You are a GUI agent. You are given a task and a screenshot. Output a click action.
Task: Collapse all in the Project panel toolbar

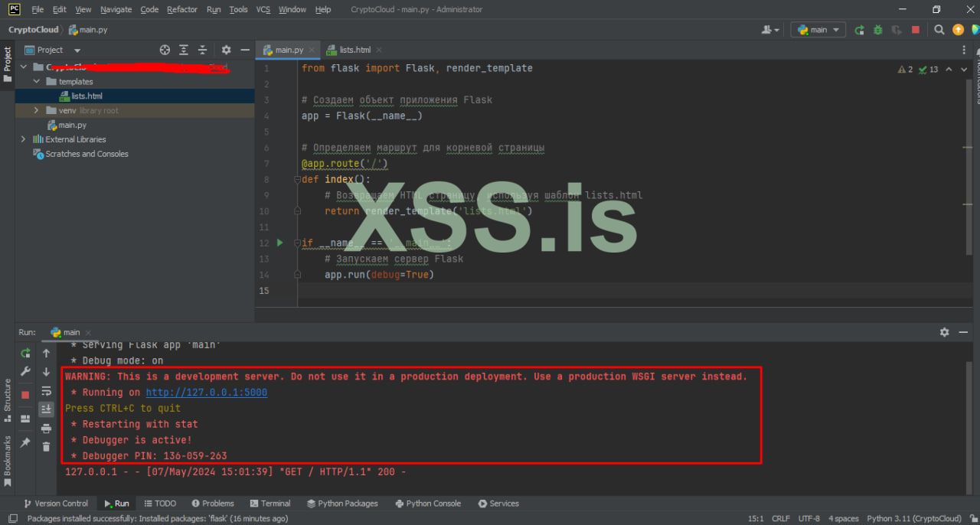pos(202,50)
